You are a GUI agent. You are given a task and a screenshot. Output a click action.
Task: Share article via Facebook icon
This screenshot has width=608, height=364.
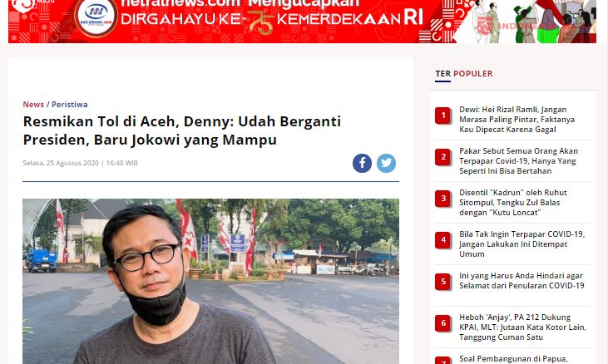pos(362,163)
